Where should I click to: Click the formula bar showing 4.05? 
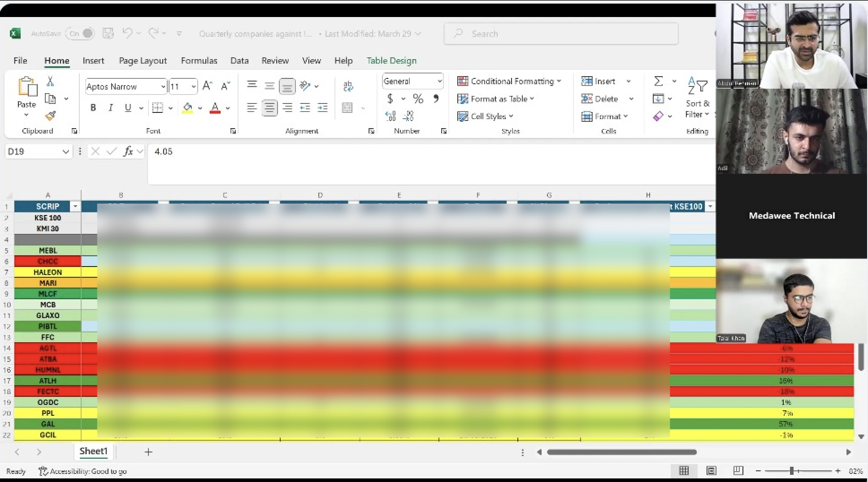[431, 164]
